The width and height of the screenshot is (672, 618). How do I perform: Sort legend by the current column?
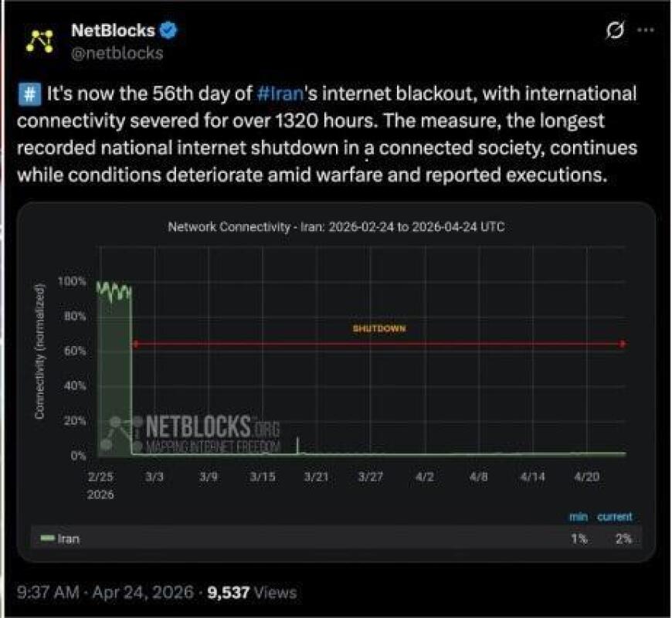click(x=614, y=517)
